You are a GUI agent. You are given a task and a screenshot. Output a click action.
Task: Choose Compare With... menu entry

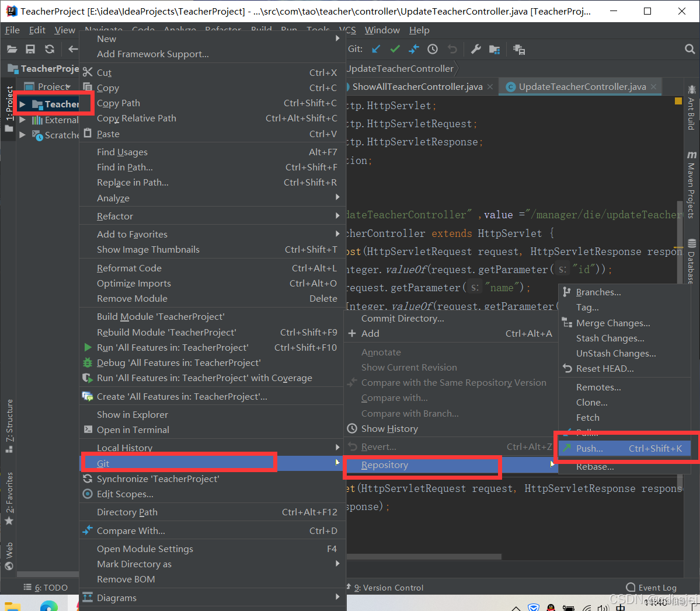click(213, 530)
